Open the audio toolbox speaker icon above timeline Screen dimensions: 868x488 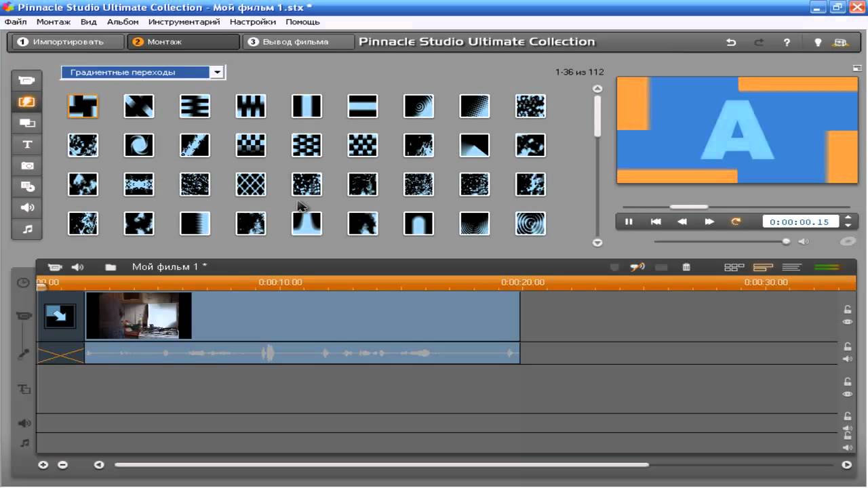tap(78, 267)
